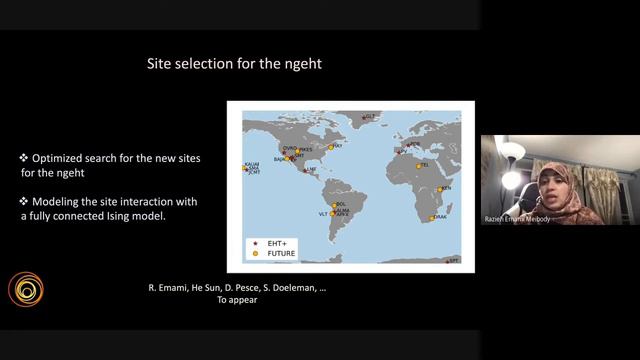This screenshot has height=360, width=640.
Task: Click the GLT star marker on Greenland
Action: pos(364,118)
